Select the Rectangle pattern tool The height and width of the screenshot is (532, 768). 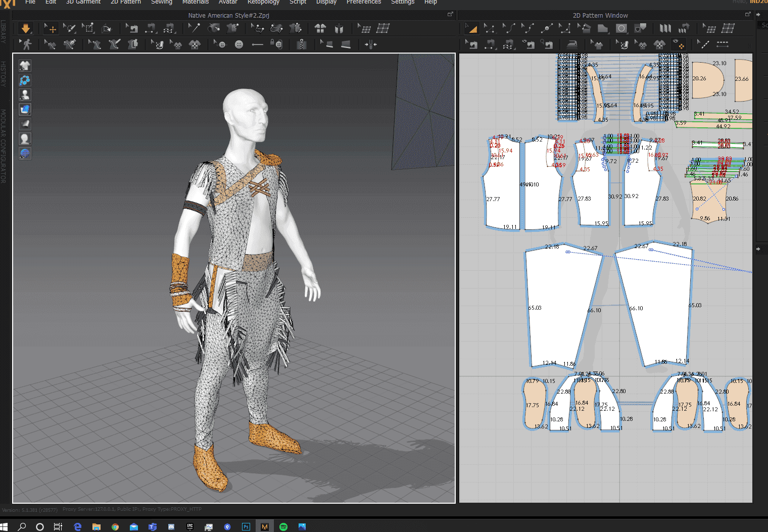tap(603, 28)
